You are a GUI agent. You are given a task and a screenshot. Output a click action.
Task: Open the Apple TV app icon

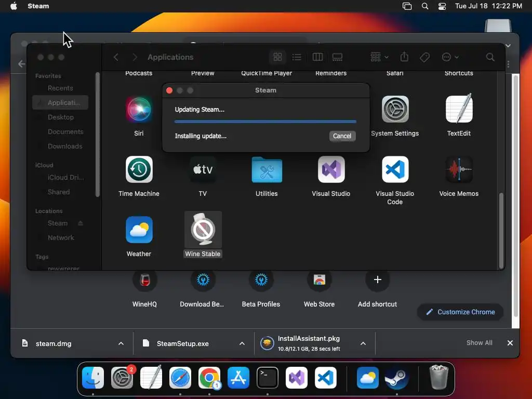pyautogui.click(x=203, y=169)
